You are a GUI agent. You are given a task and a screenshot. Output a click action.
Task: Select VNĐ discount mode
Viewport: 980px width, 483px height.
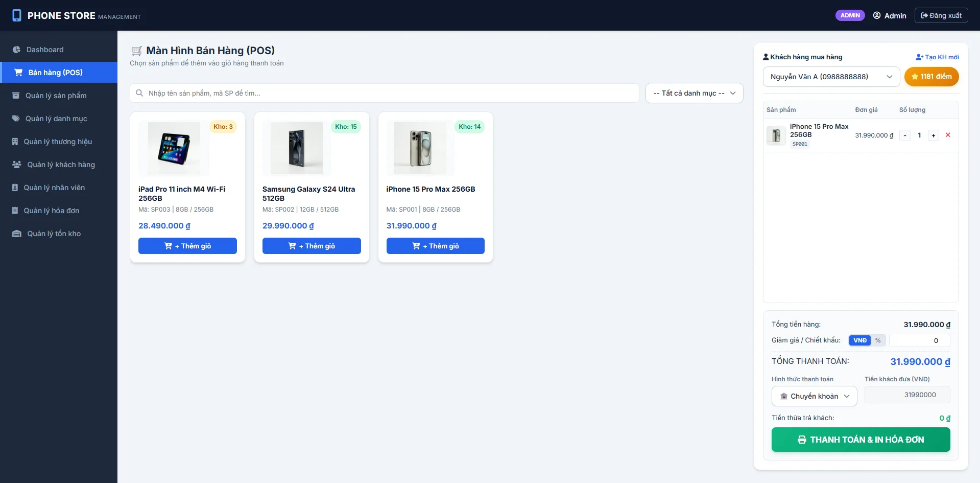click(860, 340)
